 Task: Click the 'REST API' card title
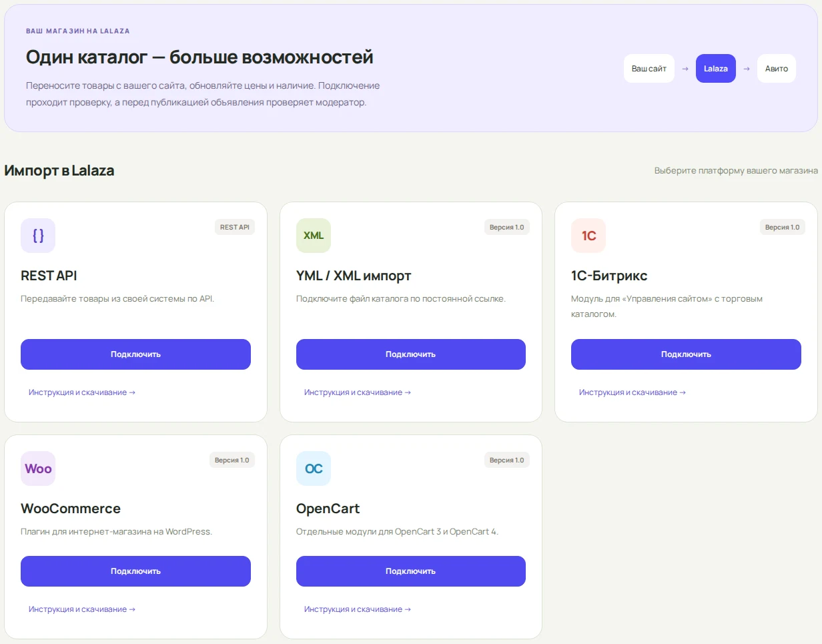coord(49,276)
